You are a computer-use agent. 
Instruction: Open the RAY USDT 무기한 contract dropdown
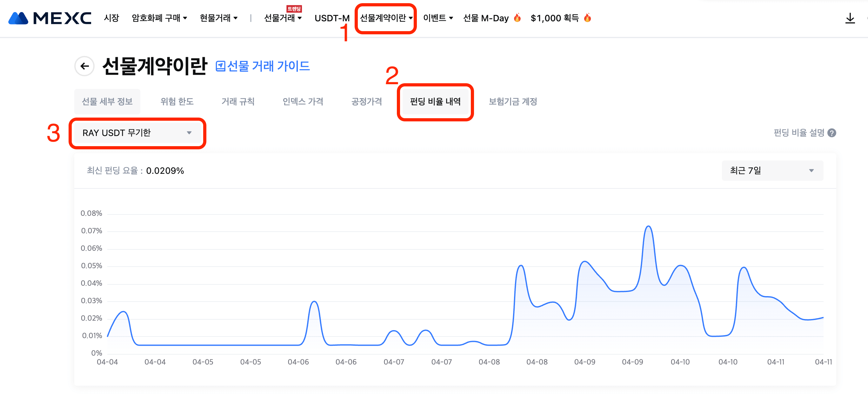(x=137, y=133)
